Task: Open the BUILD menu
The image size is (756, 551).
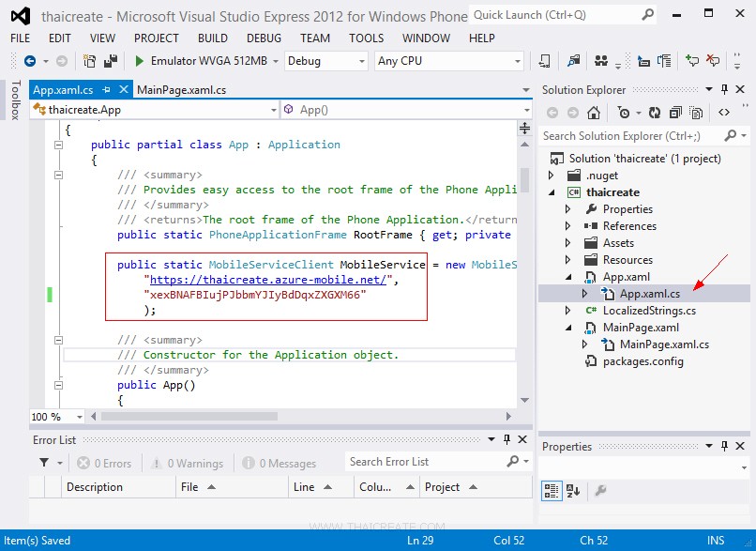Action: [213, 38]
